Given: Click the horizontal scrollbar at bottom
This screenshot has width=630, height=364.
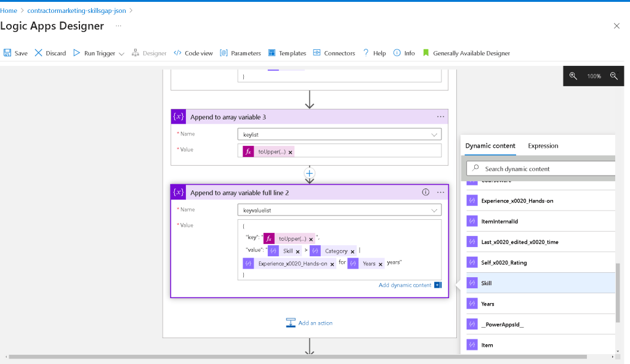Looking at the screenshot, I should 297,357.
